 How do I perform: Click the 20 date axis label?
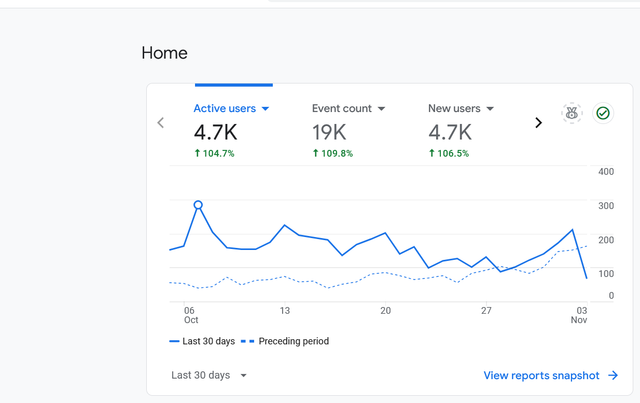(x=385, y=311)
